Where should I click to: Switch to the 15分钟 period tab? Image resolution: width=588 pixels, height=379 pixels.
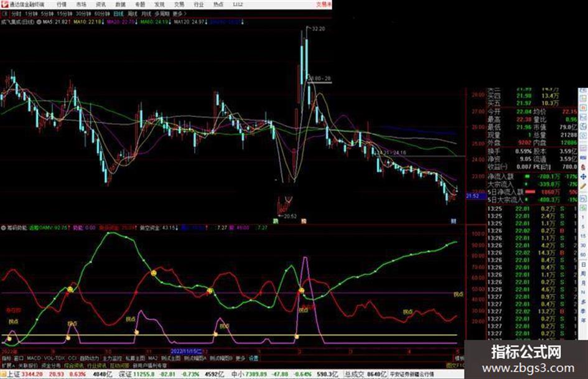pyautogui.click(x=65, y=14)
